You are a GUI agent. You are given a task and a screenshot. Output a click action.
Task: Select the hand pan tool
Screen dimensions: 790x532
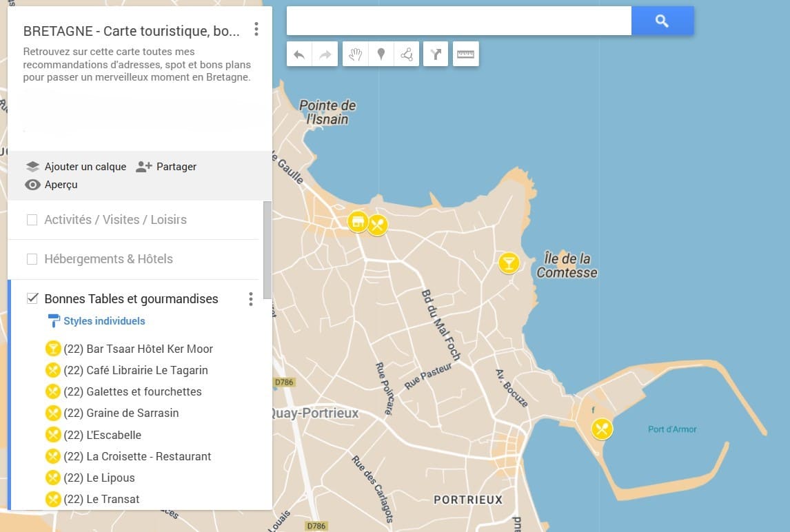pyautogui.click(x=356, y=54)
